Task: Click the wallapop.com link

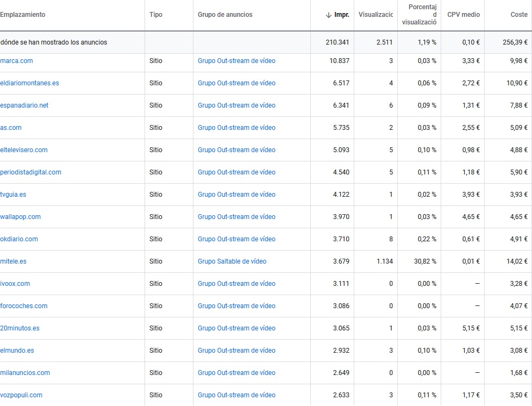Action: click(x=21, y=217)
